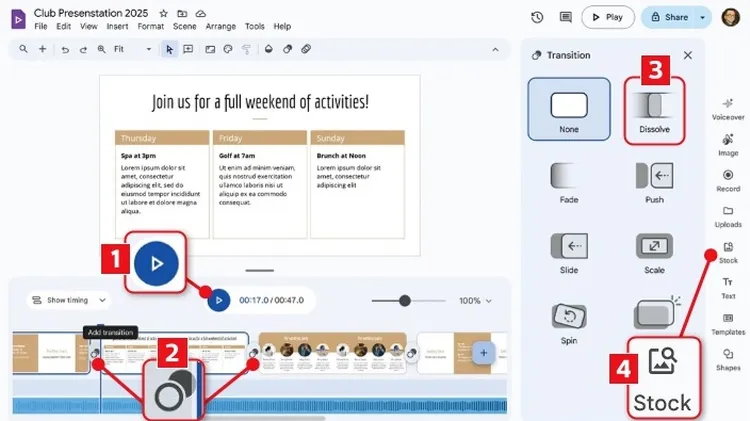Click the undo arrow in the toolbar

coord(66,48)
